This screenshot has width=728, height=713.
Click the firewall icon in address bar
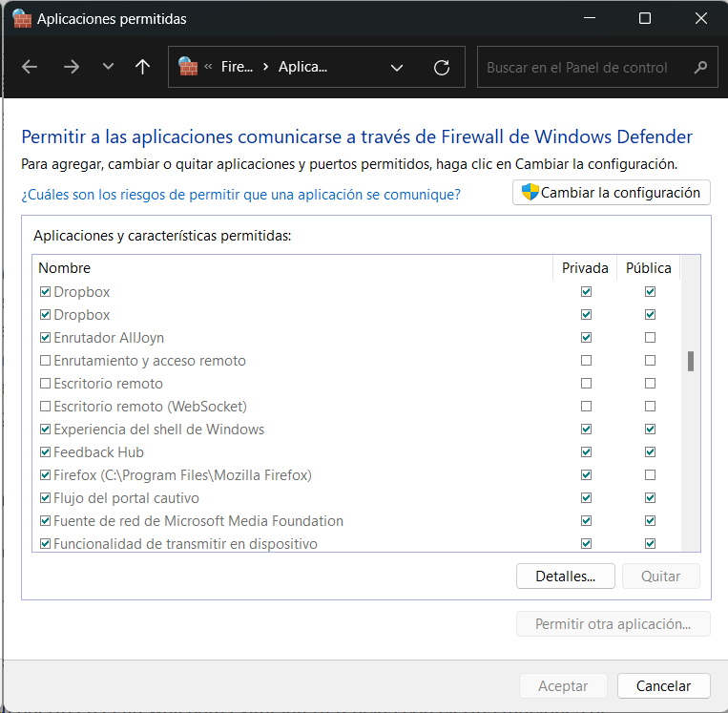[188, 68]
